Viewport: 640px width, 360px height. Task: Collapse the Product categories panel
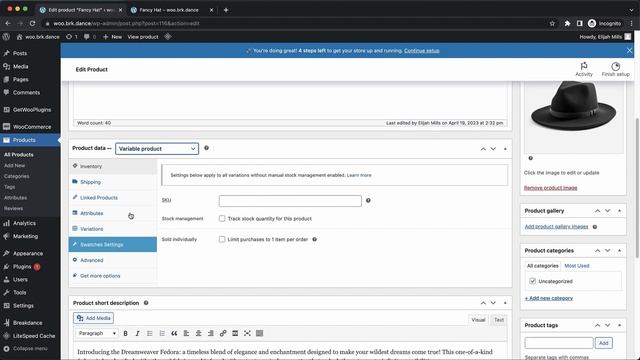620,251
